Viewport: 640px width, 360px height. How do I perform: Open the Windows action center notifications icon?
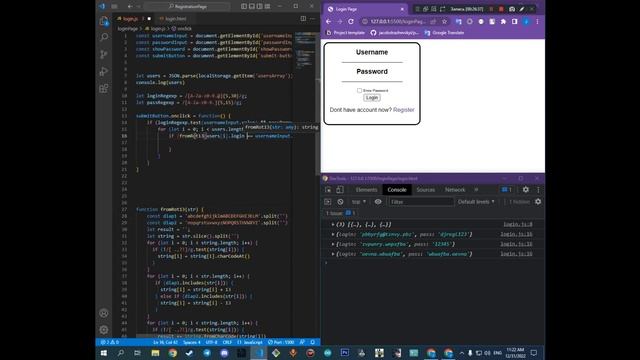pos(534,353)
